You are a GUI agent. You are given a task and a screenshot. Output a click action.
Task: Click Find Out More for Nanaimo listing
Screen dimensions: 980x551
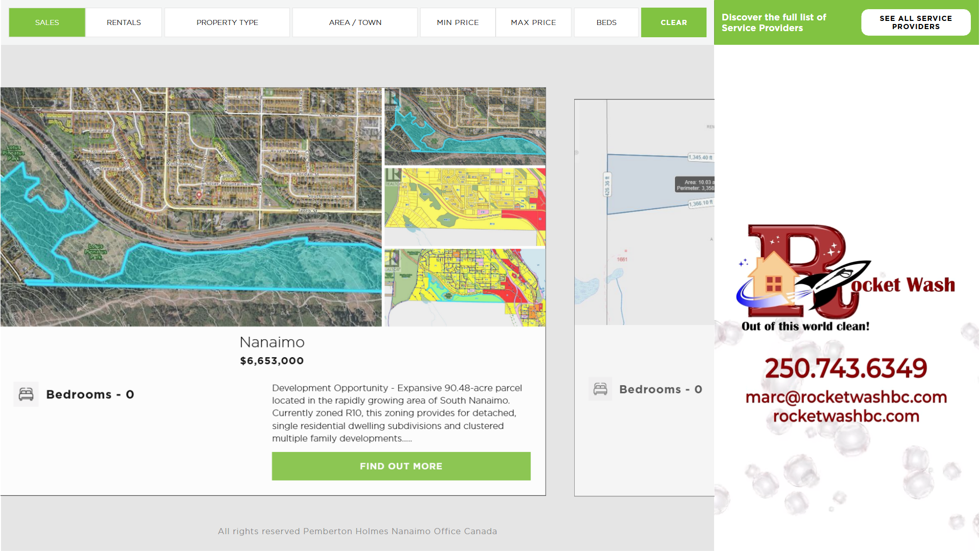click(401, 466)
